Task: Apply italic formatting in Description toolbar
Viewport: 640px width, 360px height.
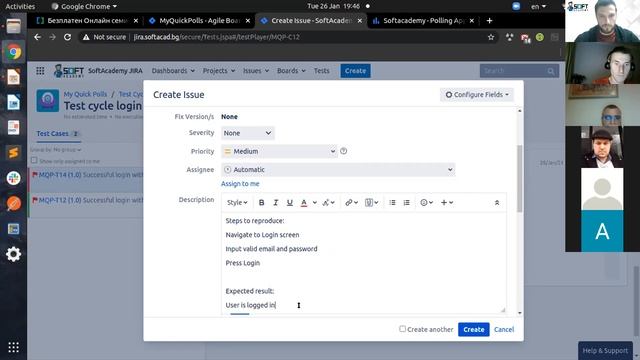Action: (276, 202)
